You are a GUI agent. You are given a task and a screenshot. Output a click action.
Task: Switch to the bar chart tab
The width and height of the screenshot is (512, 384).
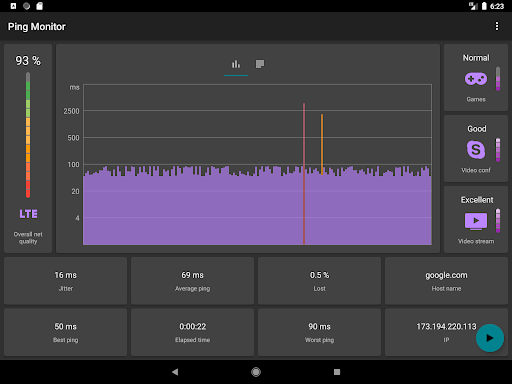click(x=236, y=64)
